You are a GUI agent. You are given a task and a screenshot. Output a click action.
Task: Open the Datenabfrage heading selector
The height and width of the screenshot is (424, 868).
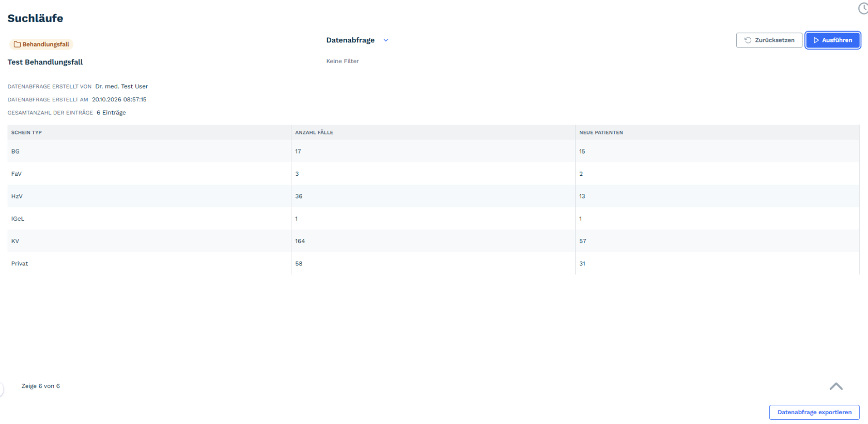pos(350,40)
